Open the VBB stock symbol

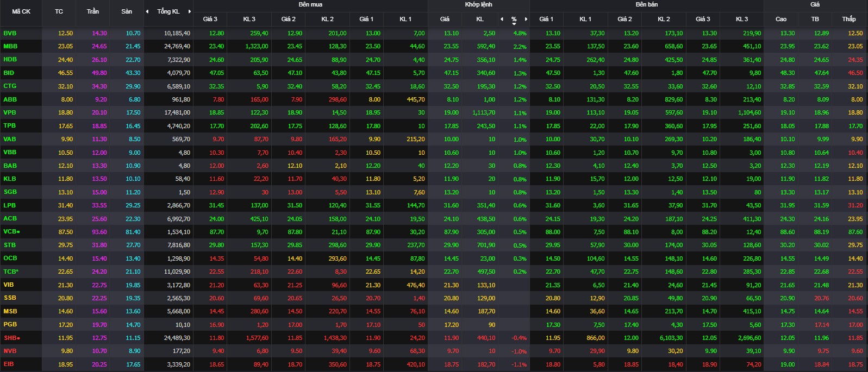(x=10, y=152)
